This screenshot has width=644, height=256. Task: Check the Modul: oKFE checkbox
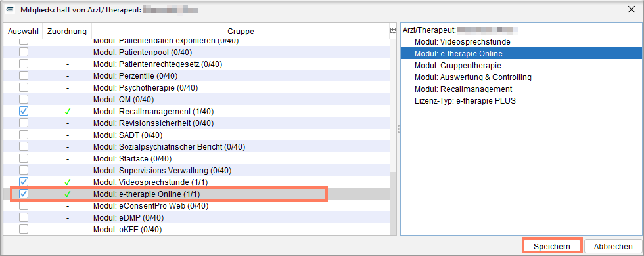[24, 229]
